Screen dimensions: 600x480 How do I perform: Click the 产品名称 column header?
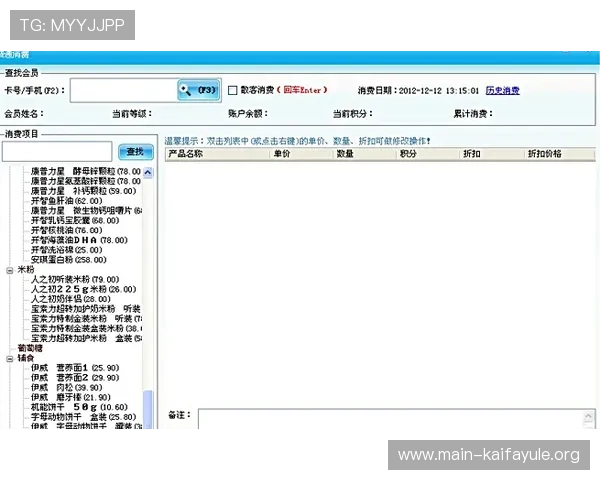217,154
